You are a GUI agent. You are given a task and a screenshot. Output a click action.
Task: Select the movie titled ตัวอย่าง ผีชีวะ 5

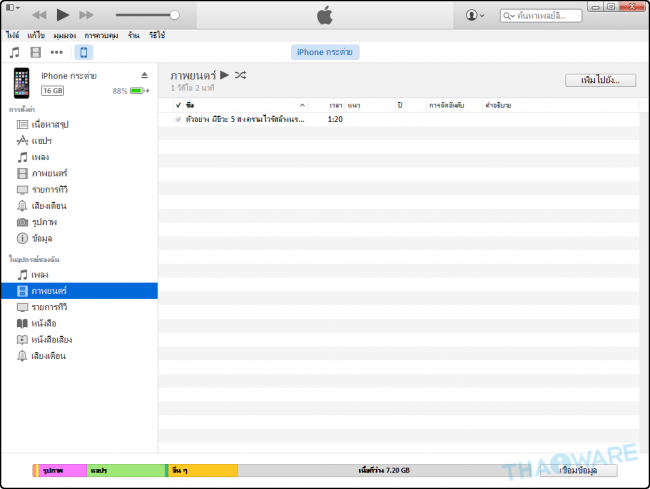click(x=245, y=119)
